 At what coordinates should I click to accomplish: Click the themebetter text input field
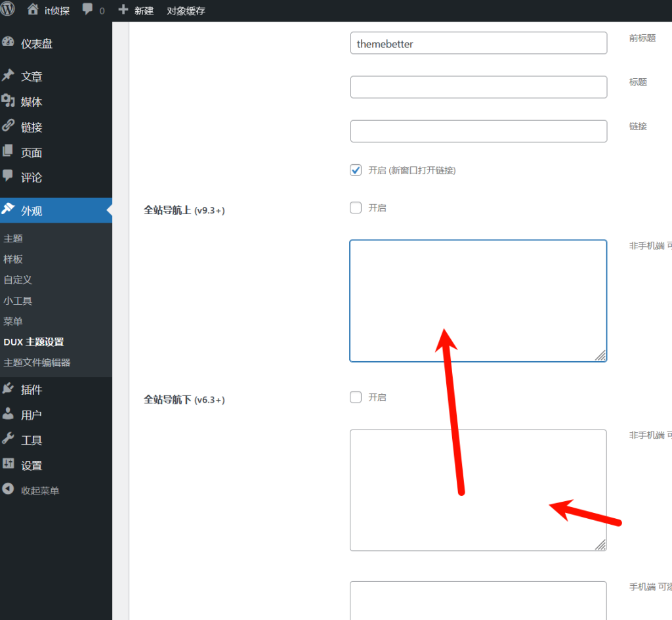[478, 43]
